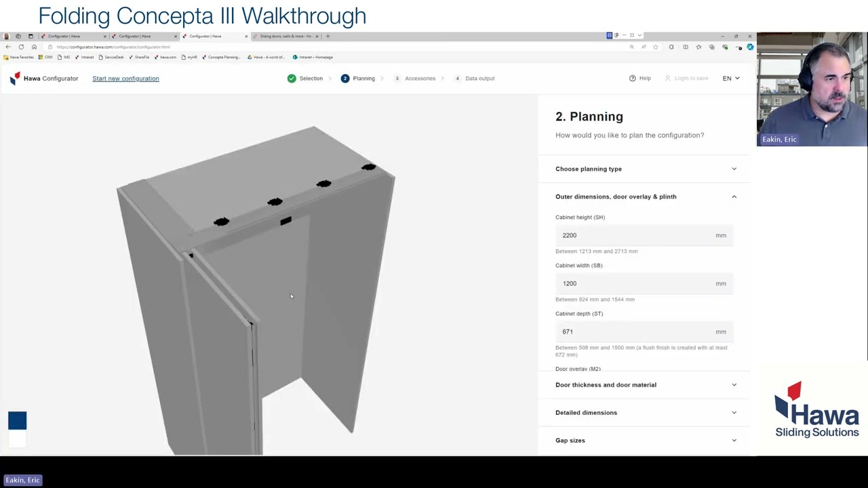Click the Cabinet width (SB) field showing 1200

[644, 283]
